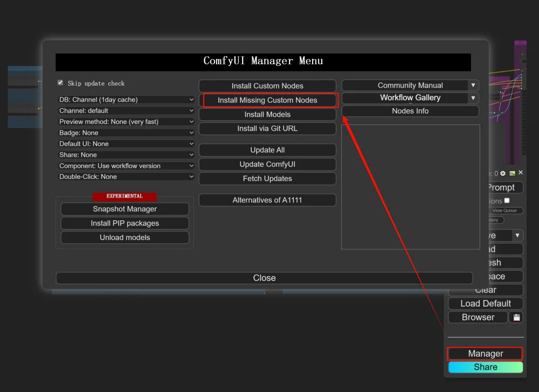This screenshot has height=392, width=539.
Task: Open Workflow Gallery
Action: [406, 98]
